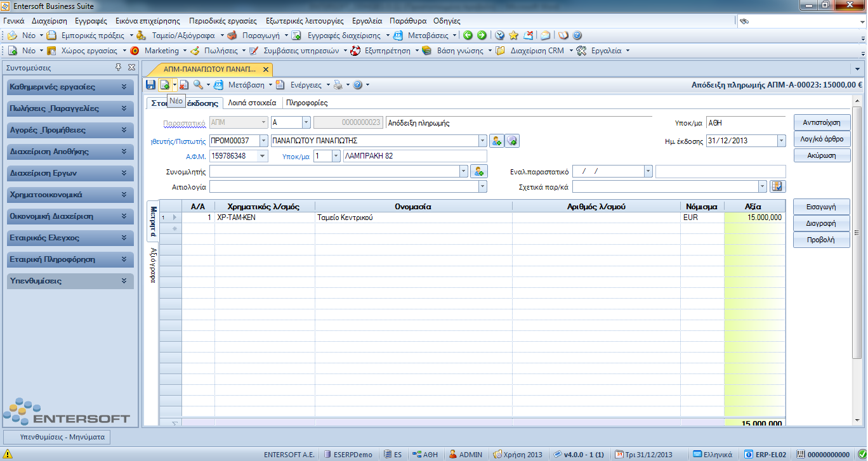Viewport: 868px width, 461px height.
Task: Click the blue question mark icon in the main toolbar
Action: click(x=577, y=36)
